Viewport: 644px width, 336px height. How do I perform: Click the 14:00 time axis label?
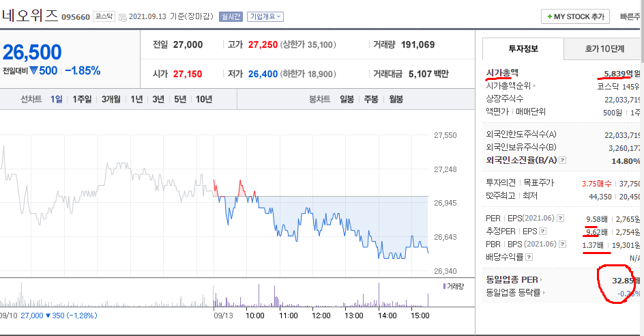tap(387, 316)
